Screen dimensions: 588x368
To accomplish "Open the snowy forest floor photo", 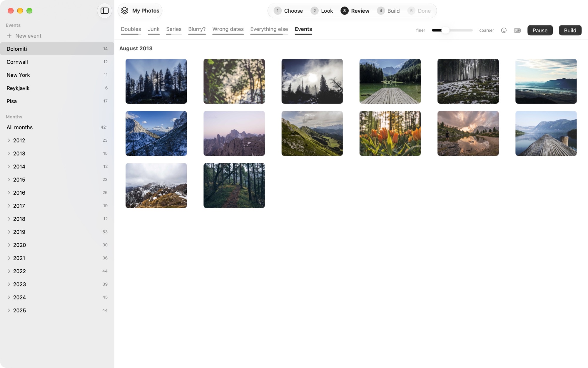I will 468,81.
